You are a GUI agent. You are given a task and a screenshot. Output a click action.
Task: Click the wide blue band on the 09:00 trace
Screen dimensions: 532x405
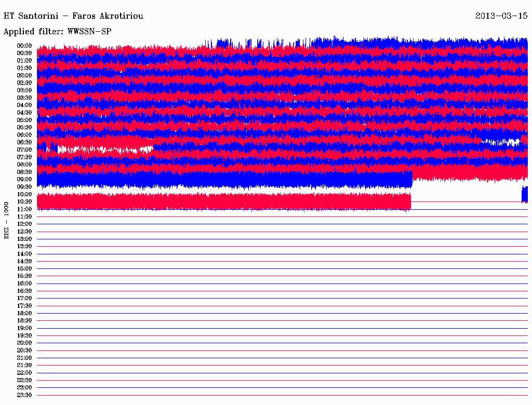tap(223, 179)
